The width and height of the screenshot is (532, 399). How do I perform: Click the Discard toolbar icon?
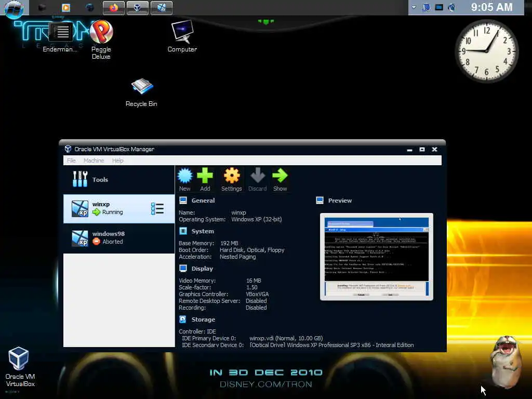258,176
